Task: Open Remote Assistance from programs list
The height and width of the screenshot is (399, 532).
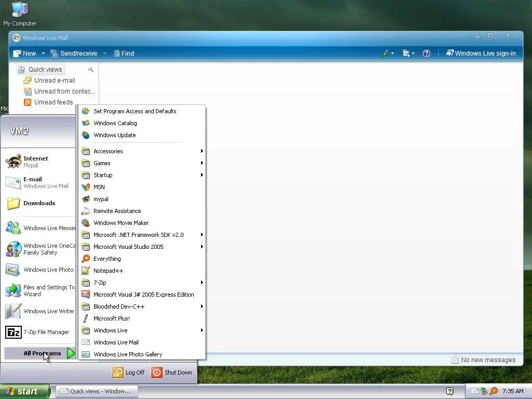Action: point(142,211)
